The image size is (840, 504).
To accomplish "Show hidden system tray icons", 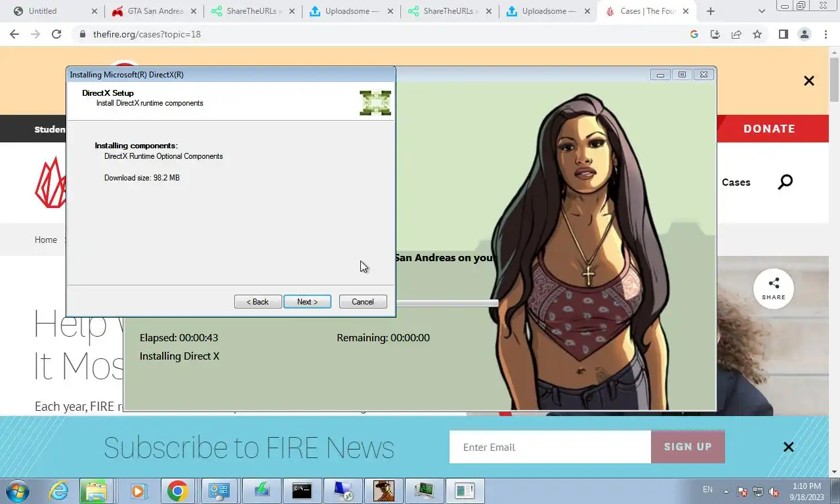I will click(726, 491).
